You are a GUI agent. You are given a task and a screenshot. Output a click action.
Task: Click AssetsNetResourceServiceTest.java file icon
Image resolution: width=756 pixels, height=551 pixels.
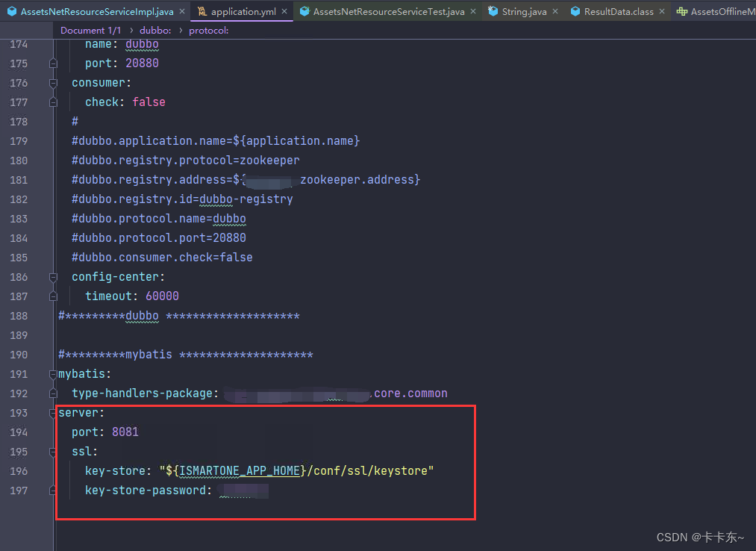304,12
